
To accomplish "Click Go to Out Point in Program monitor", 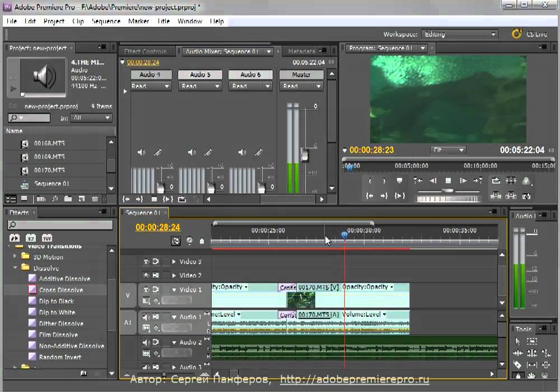I will tap(384, 195).
